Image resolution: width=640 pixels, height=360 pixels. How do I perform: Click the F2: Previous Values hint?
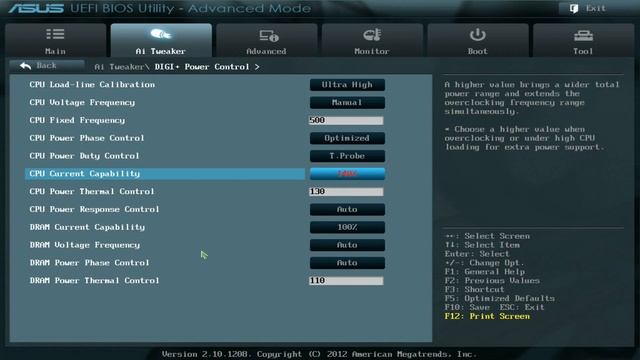click(492, 281)
